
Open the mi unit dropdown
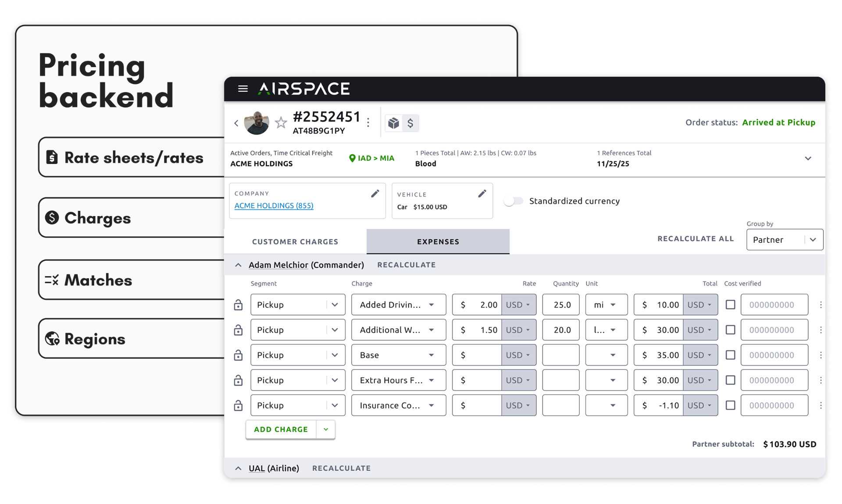click(x=606, y=305)
